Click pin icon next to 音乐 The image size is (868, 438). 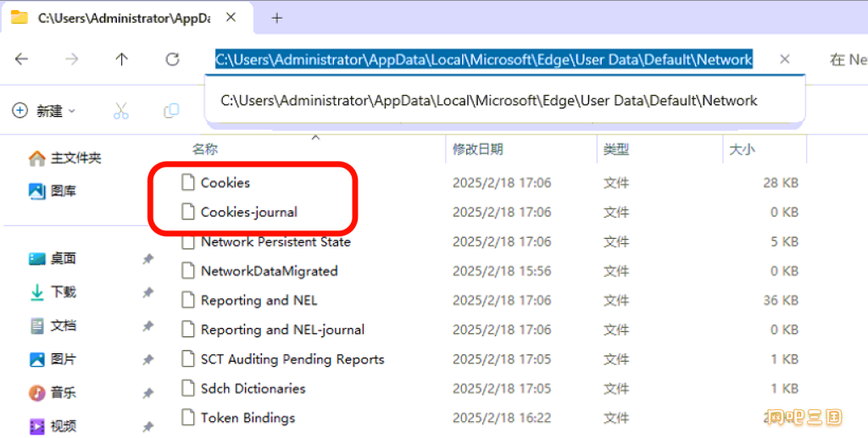click(147, 392)
